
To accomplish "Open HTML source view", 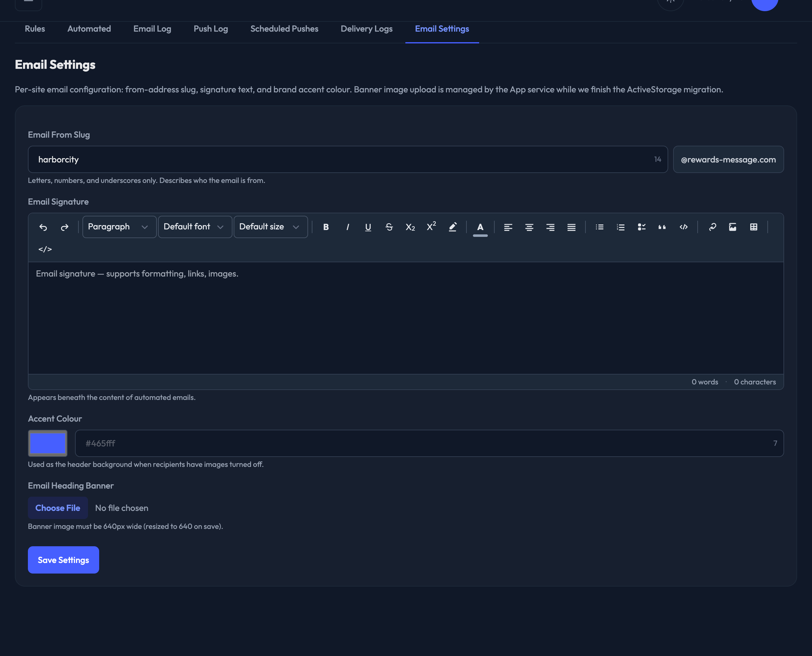I will click(45, 249).
